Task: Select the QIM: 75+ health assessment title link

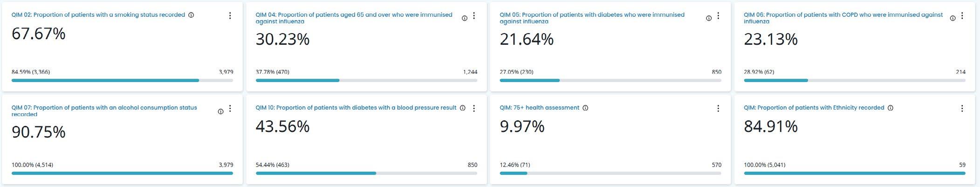Action: click(539, 108)
